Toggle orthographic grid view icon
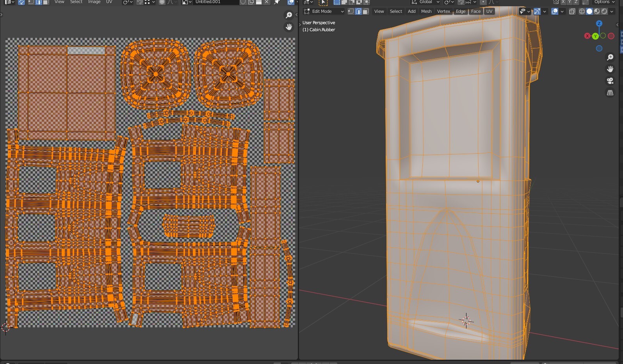623x364 pixels. [610, 93]
